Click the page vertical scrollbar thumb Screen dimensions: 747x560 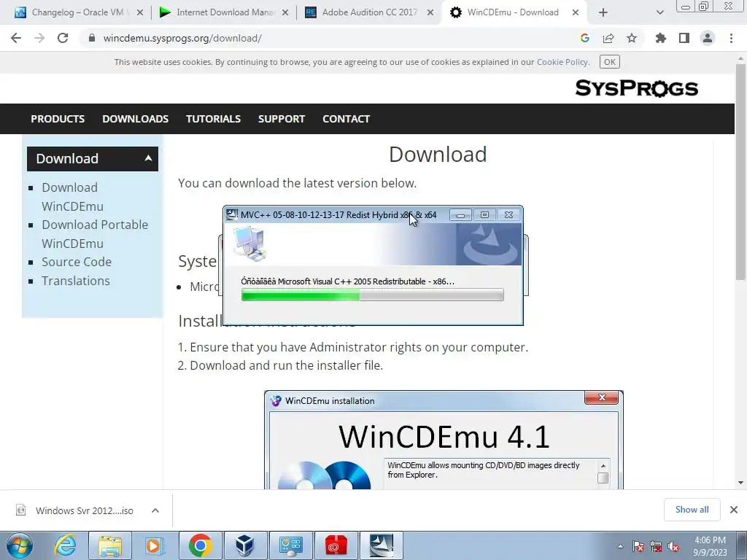(741, 171)
